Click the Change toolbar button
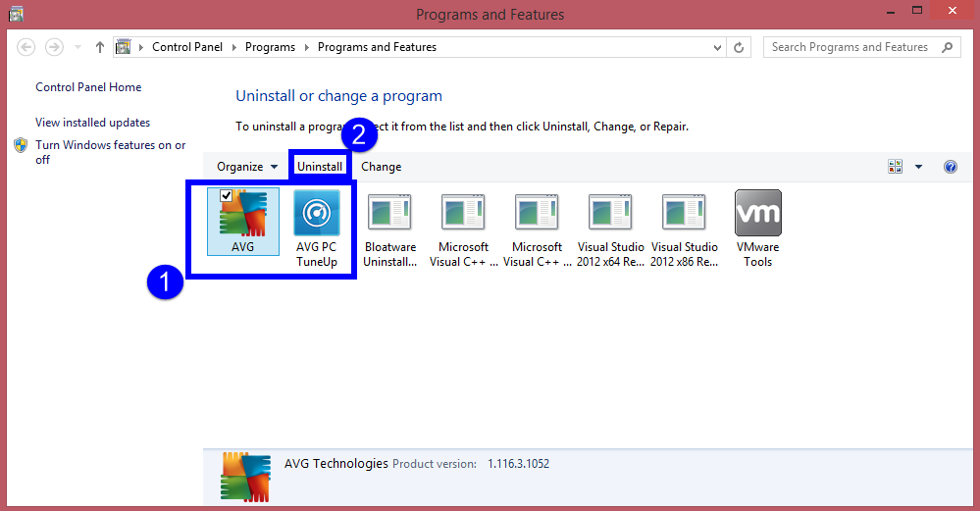980x511 pixels. (x=382, y=167)
